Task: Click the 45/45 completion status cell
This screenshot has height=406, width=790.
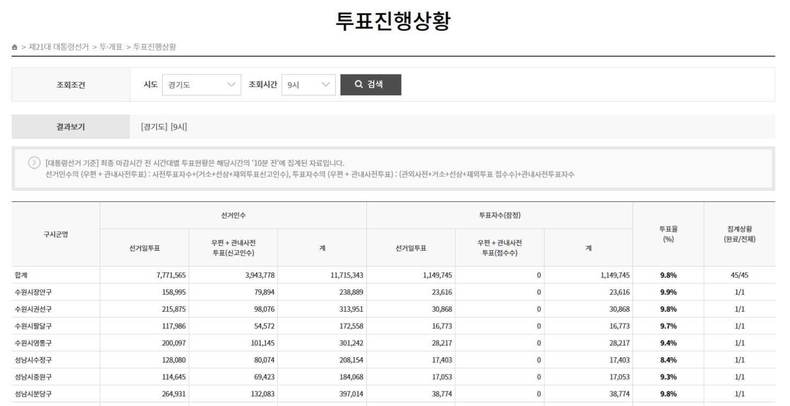Action: [740, 275]
